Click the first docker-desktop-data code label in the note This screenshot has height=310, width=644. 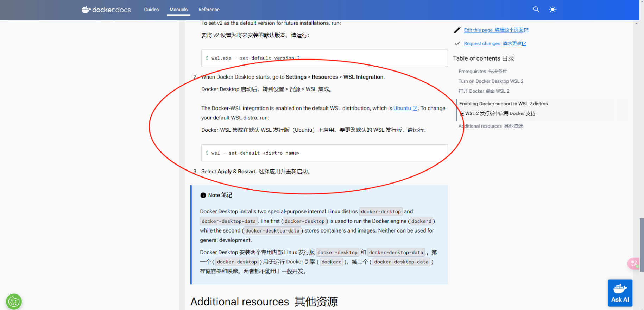(x=229, y=221)
